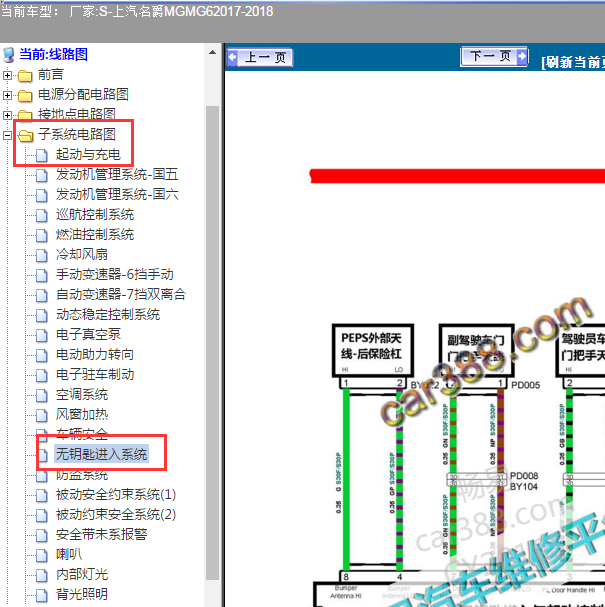Open the 动态稳定控制系统 page icon
This screenshot has height=607, width=605.
41,315
